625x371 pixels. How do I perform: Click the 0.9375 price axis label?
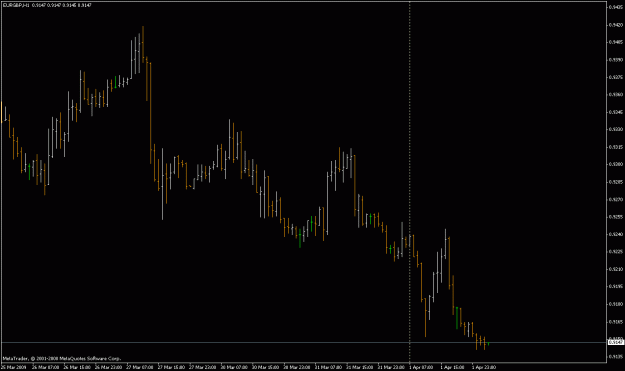click(616, 77)
